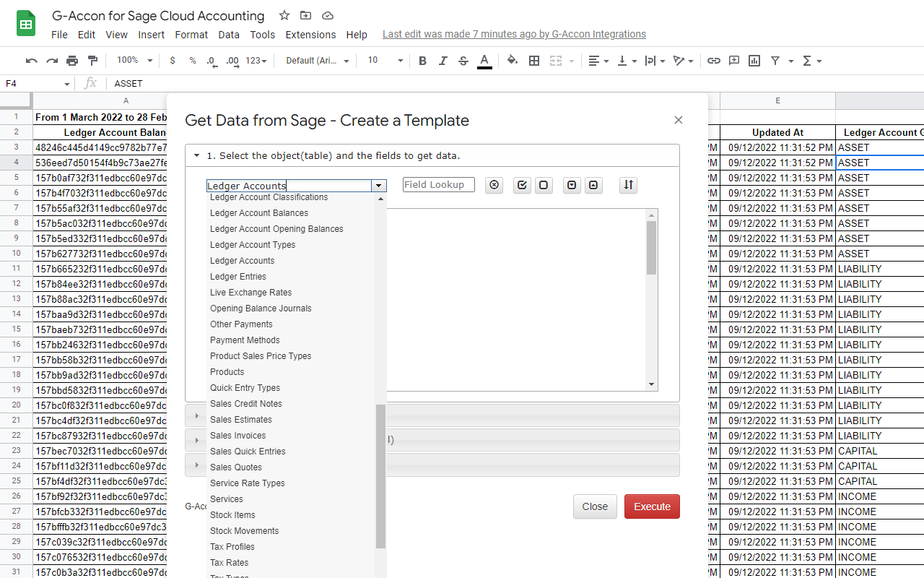Open the File menu
This screenshot has width=924, height=578.
(x=59, y=35)
